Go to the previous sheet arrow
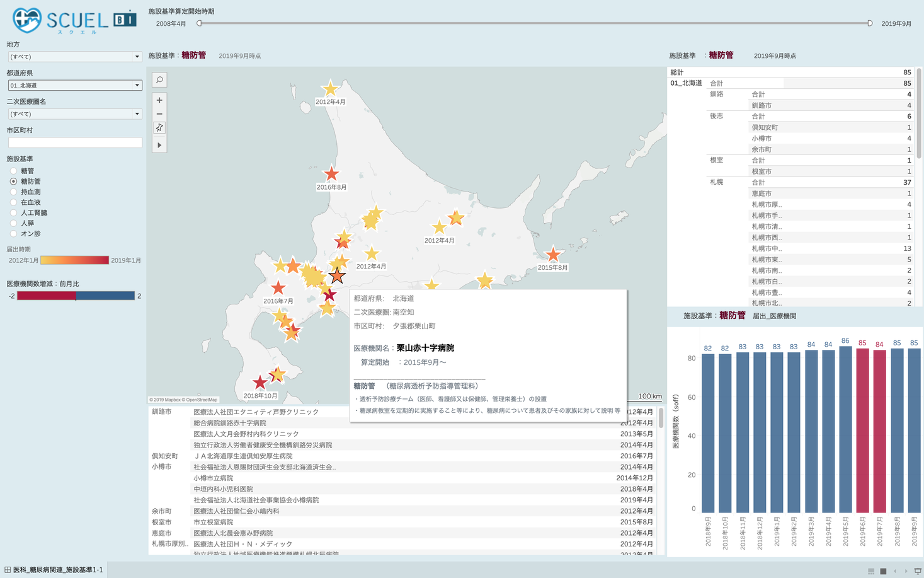Image resolution: width=924 pixels, height=578 pixels. [895, 571]
